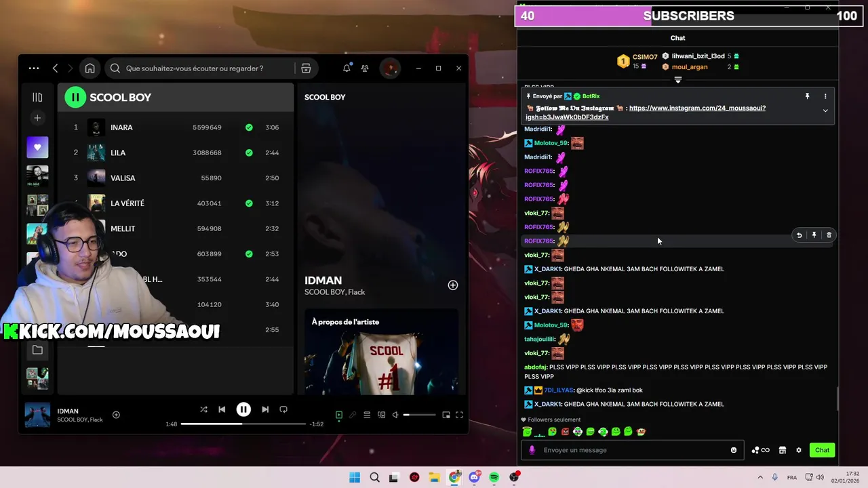Toggle repeat mode
Viewport: 868px width, 488px height.
pos(283,409)
